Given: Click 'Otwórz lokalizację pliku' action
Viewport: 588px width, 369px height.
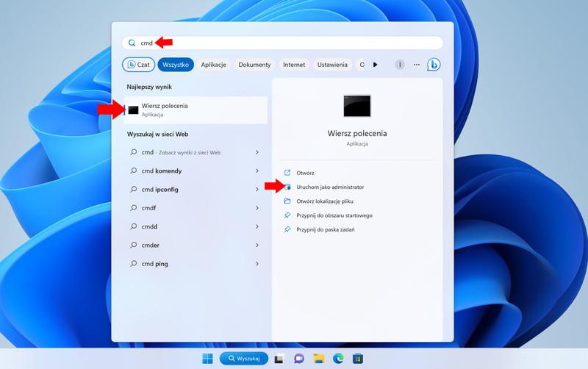Looking at the screenshot, I should pyautogui.click(x=325, y=201).
